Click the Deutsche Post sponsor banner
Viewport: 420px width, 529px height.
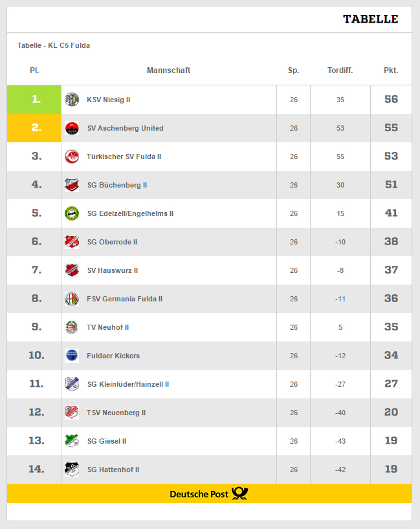point(209,493)
